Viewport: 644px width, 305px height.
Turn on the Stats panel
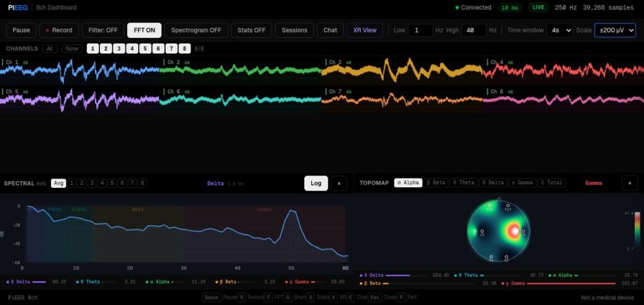(251, 30)
